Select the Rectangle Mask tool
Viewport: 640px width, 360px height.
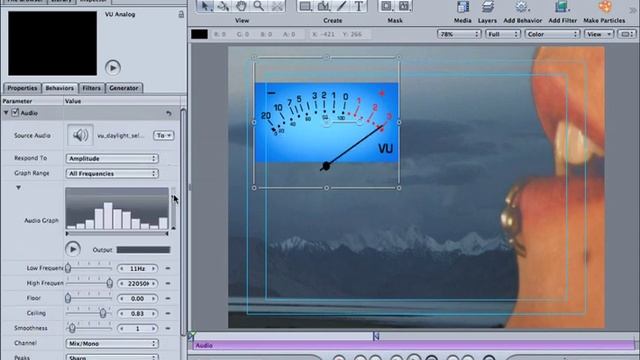tap(386, 6)
